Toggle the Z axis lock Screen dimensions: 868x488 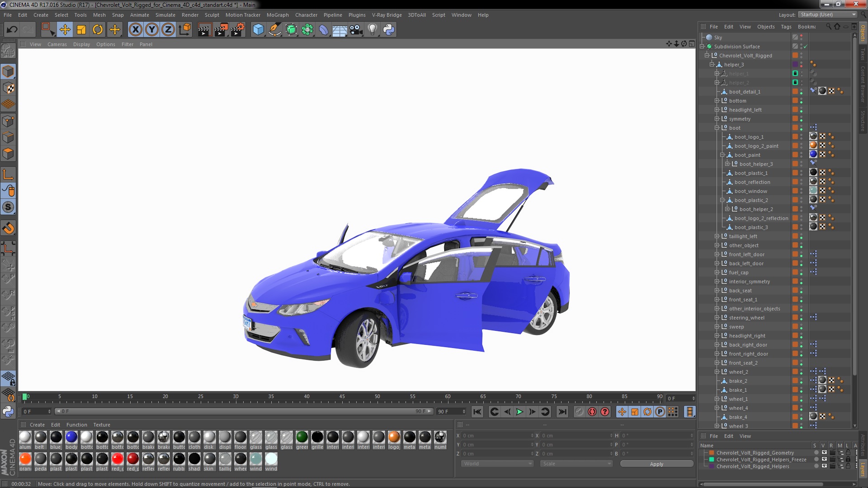click(168, 30)
